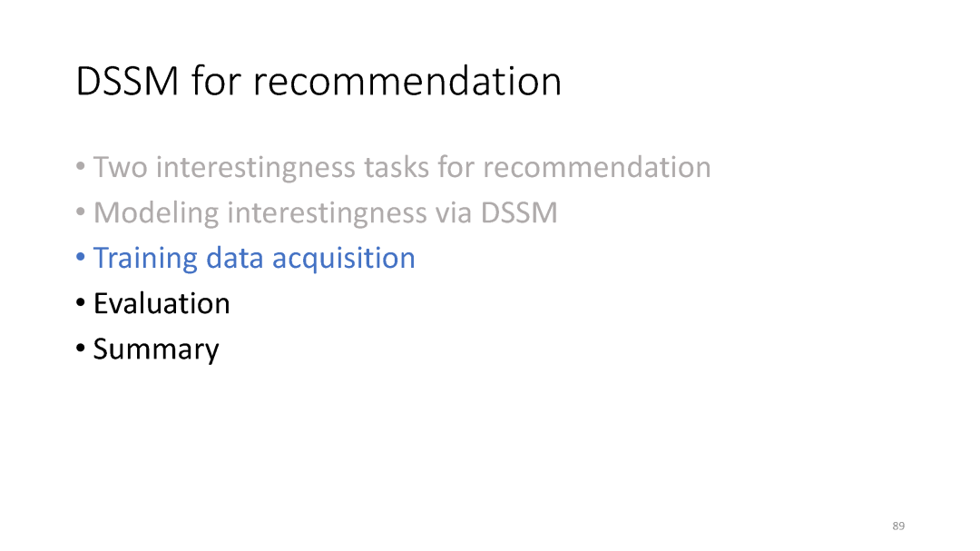Click the bullet dot before Evaluation
This screenshot has width=980, height=551.
(80, 304)
